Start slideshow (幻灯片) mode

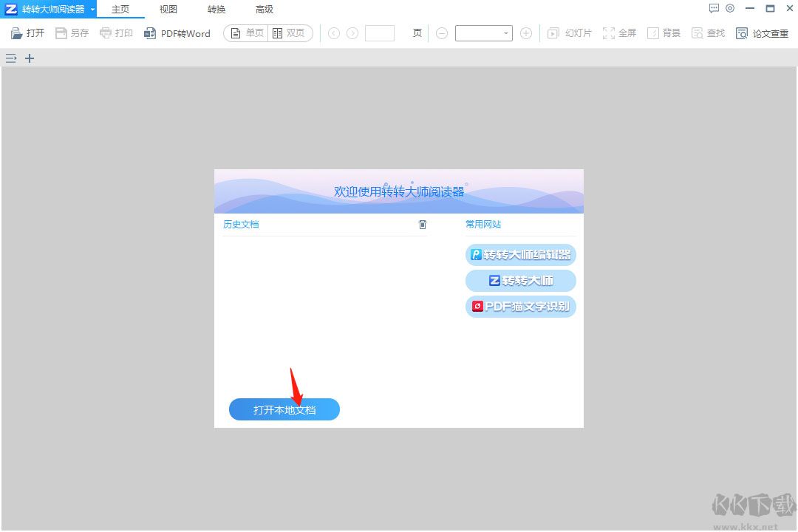click(569, 33)
